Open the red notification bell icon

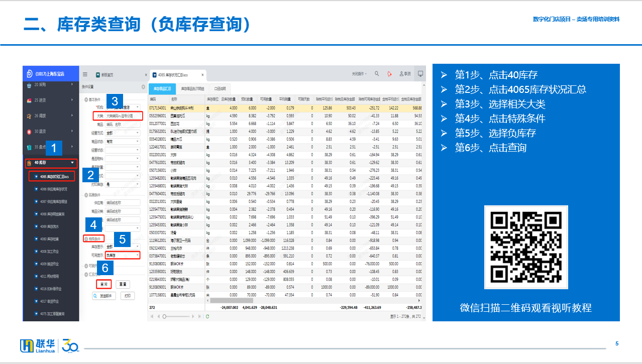(x=389, y=74)
